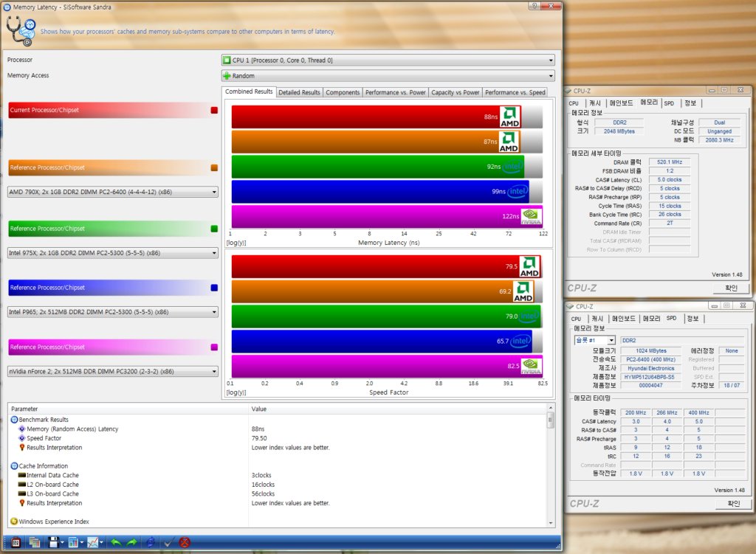Click the options icon in Sandra bottom toolbar
The height and width of the screenshot is (554, 756).
tap(16, 542)
